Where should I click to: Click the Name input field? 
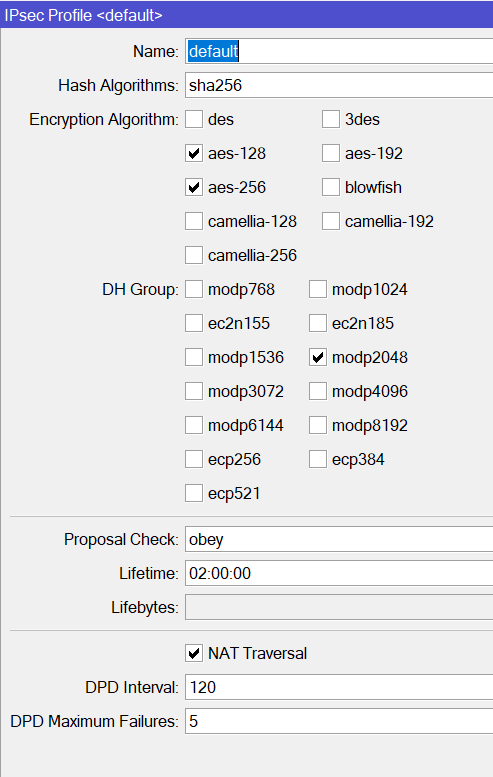tap(339, 51)
